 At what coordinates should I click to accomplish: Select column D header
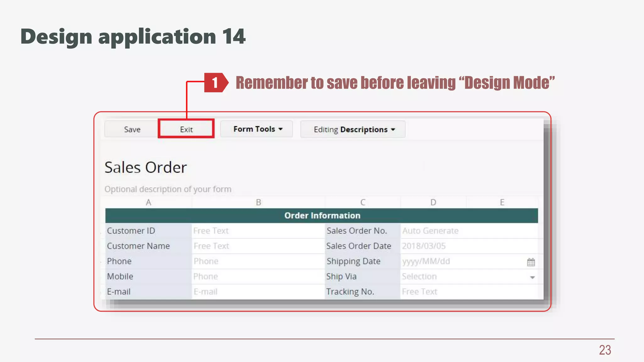click(433, 202)
